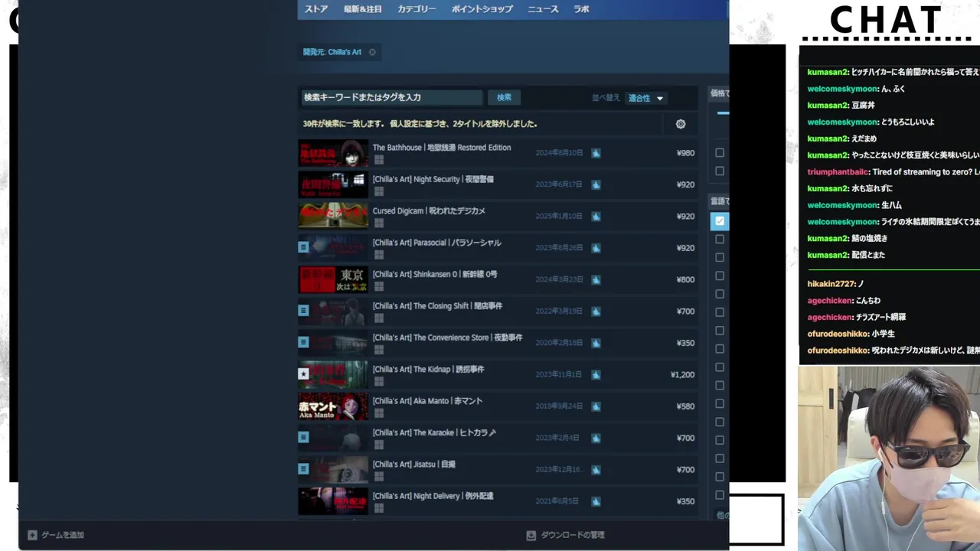
Task: Click the 2019年9月24日 release date
Action: [559, 406]
